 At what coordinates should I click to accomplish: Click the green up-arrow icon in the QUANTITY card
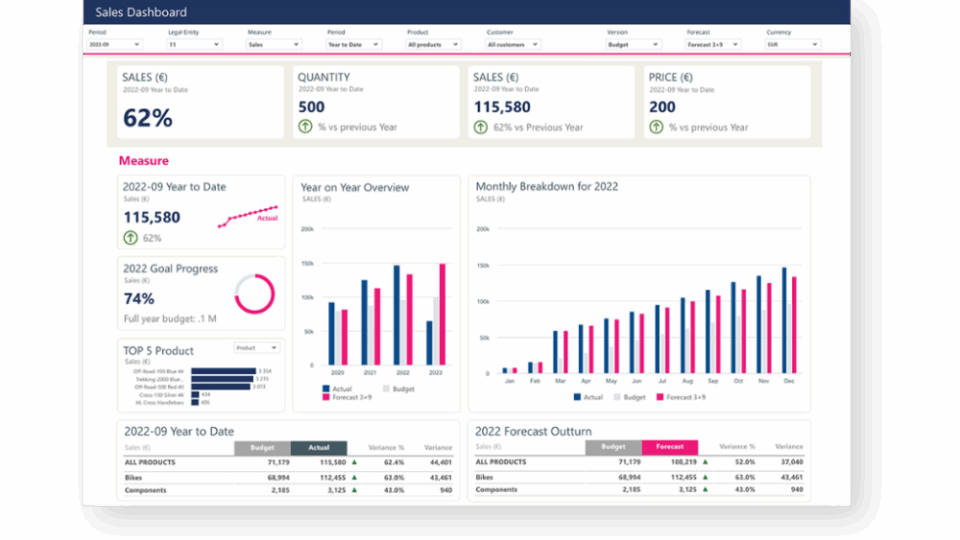click(305, 127)
